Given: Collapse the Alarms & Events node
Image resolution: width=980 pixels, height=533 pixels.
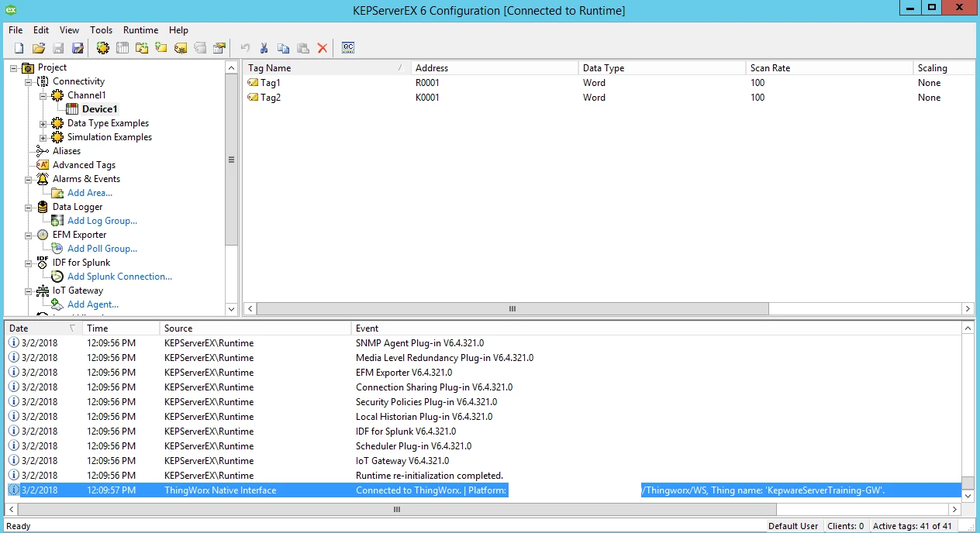Looking at the screenshot, I should 29,179.
